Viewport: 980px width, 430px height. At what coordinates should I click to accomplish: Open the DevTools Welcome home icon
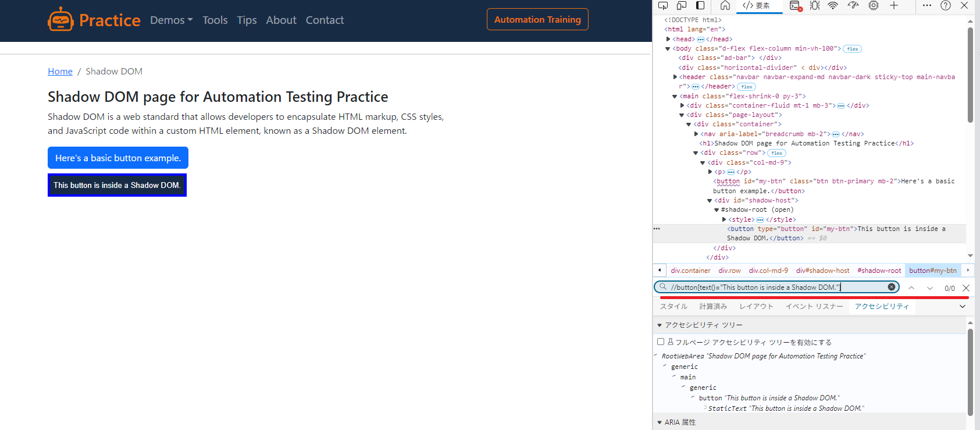click(x=725, y=6)
